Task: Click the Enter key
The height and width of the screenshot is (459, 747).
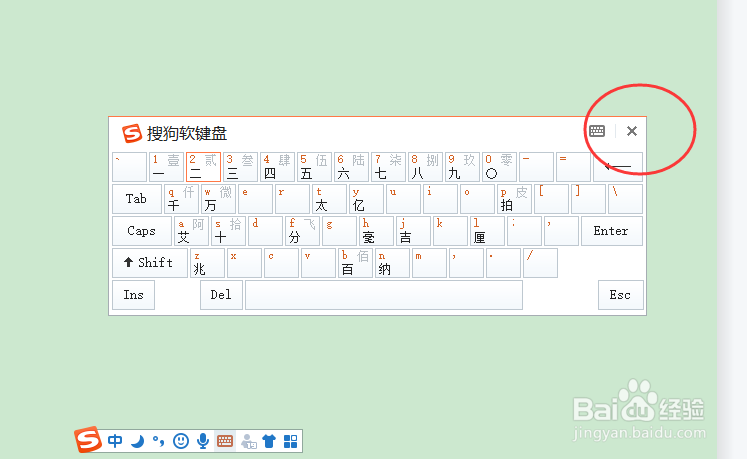Action: [612, 231]
